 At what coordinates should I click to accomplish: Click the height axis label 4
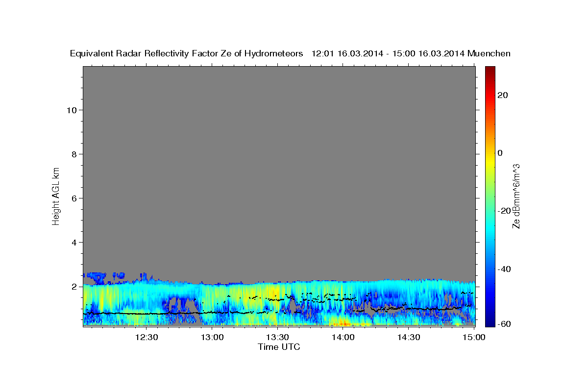74,242
